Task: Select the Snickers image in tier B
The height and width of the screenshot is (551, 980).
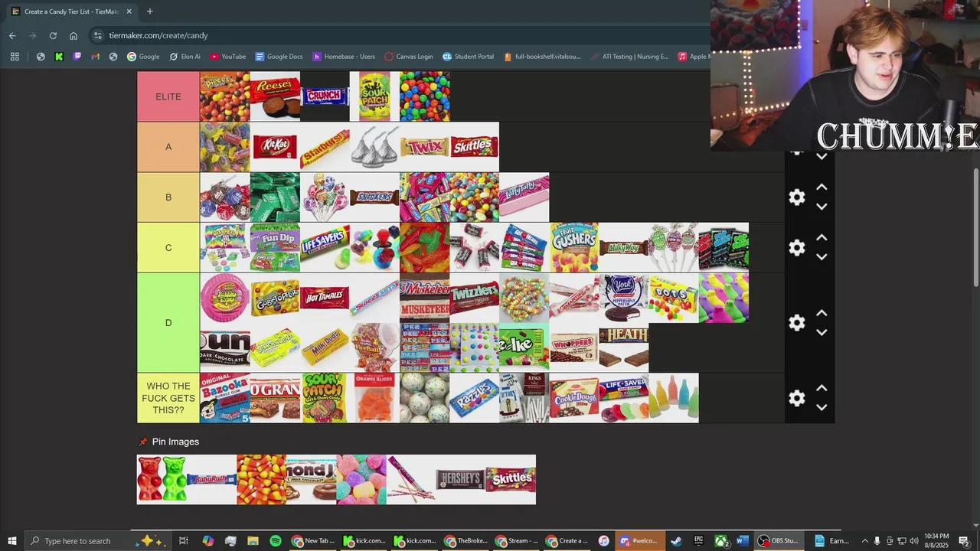Action: click(374, 197)
